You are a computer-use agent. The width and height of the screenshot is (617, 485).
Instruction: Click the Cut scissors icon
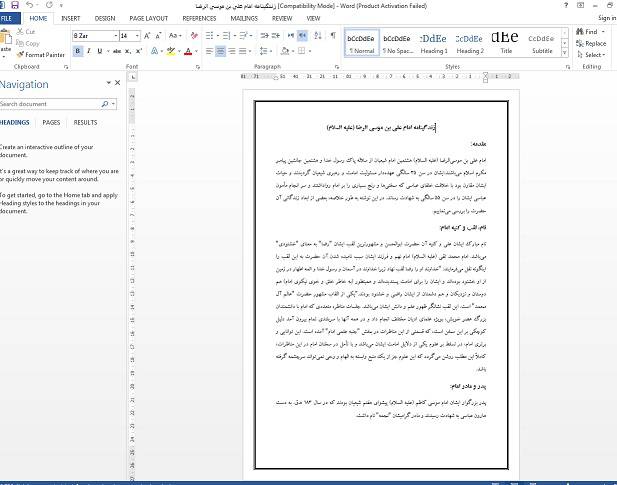20,31
